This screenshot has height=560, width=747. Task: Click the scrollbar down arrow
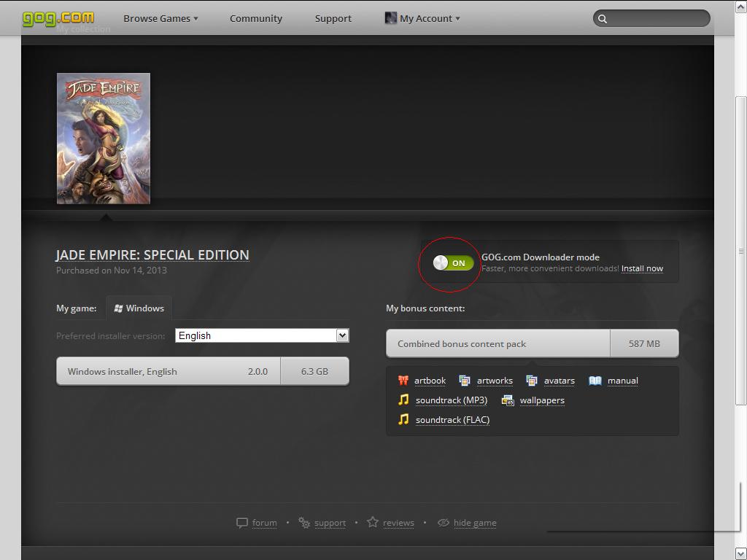pyautogui.click(x=740, y=553)
